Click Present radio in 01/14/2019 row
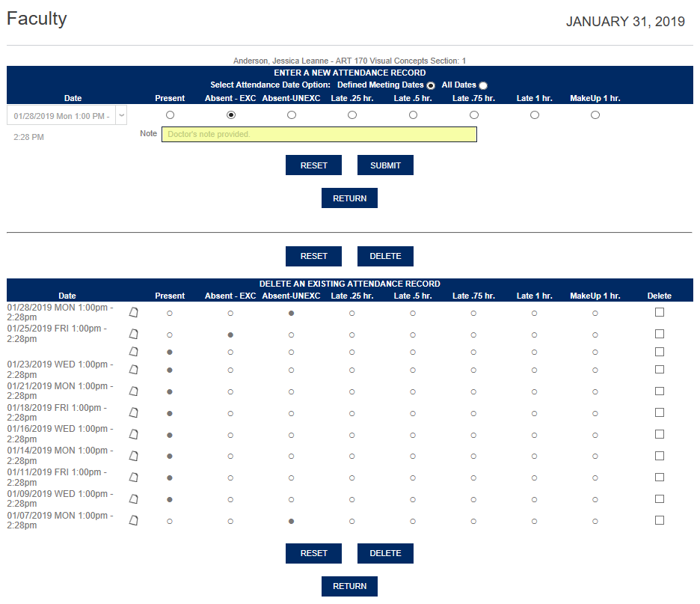Screen dimensions: 700x604 tap(170, 457)
